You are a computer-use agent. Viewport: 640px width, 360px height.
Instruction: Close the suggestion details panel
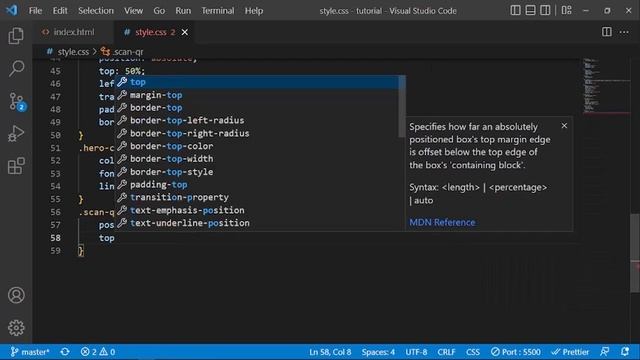tap(564, 126)
